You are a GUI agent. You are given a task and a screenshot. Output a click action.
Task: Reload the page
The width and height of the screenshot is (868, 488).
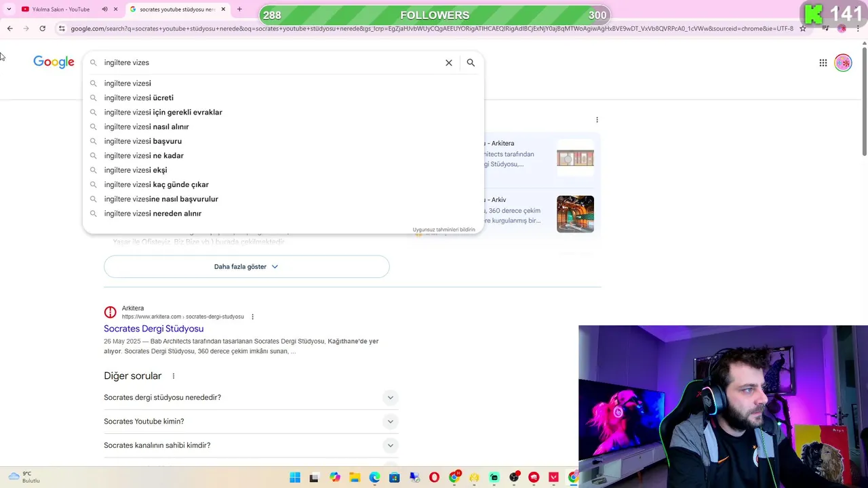click(42, 28)
